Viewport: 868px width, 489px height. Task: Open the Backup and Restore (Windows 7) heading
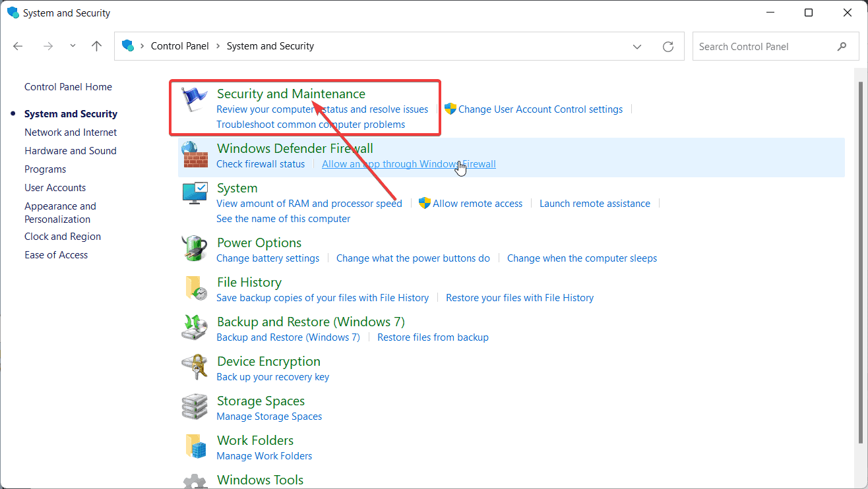click(x=311, y=322)
